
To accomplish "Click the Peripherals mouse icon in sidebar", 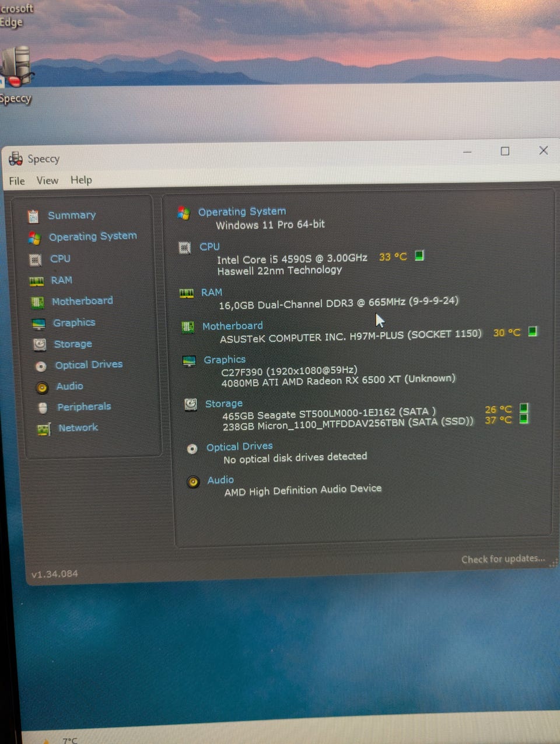I will pyautogui.click(x=43, y=408).
